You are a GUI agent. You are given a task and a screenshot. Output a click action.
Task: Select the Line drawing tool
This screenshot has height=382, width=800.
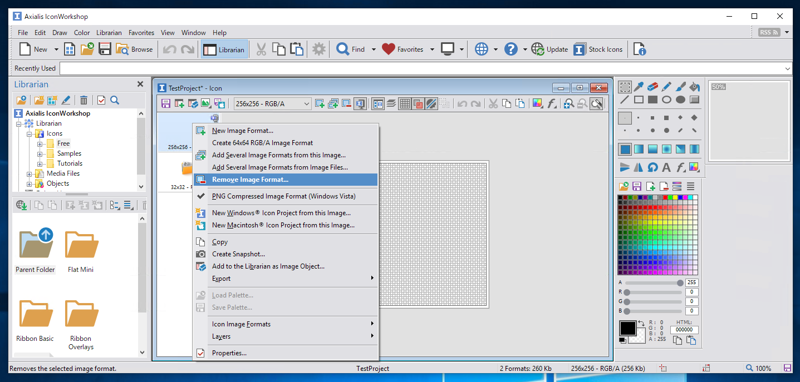tap(625, 99)
